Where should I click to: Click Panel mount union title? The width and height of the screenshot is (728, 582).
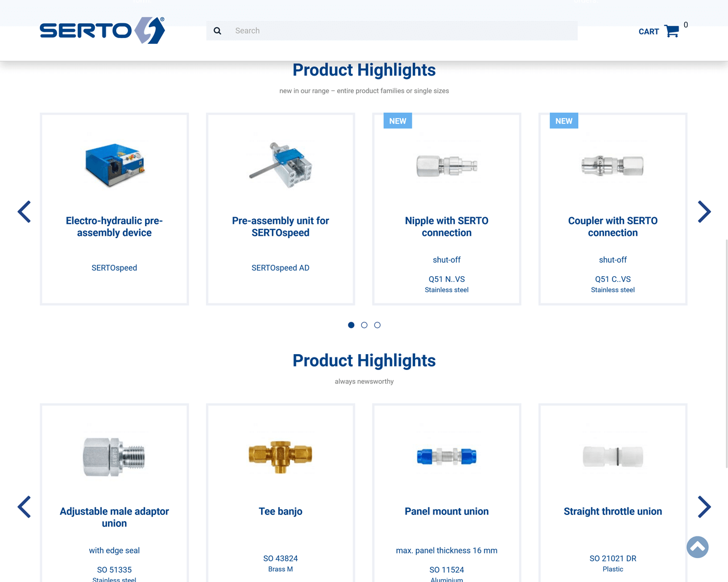point(446,512)
